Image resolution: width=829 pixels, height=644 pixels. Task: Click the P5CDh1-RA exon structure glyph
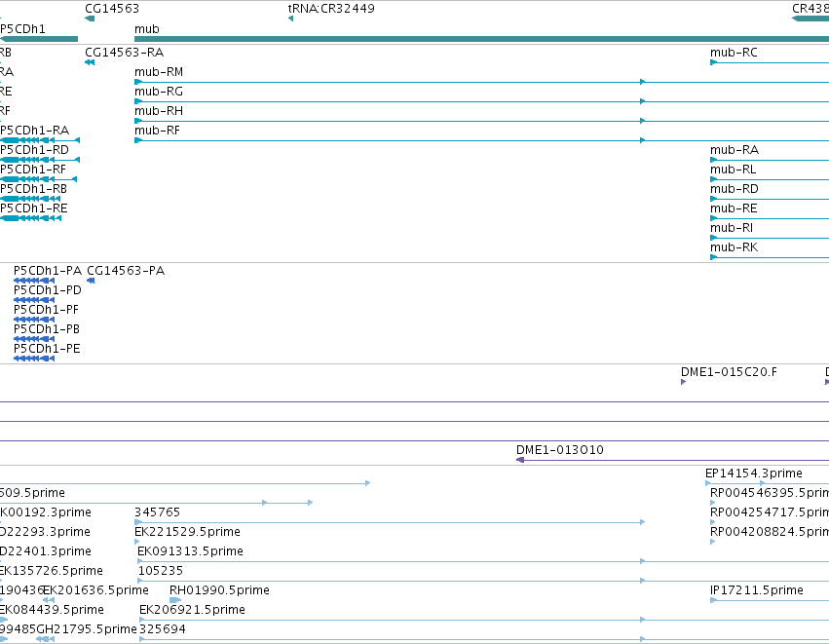40,140
